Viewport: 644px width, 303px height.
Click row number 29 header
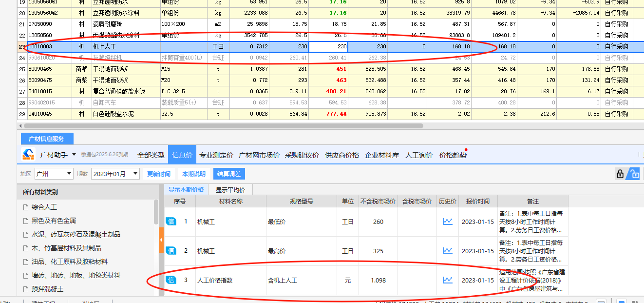coord(22,114)
